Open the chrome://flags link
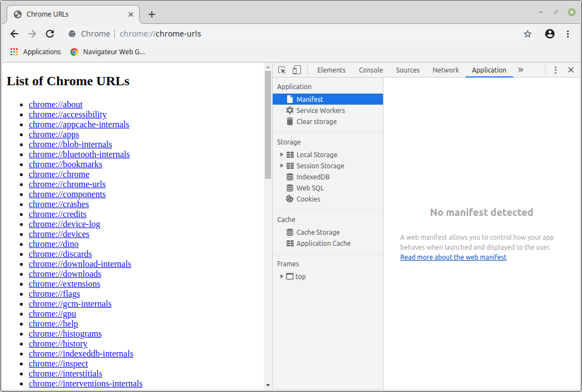This screenshot has height=392, width=582. (x=54, y=294)
